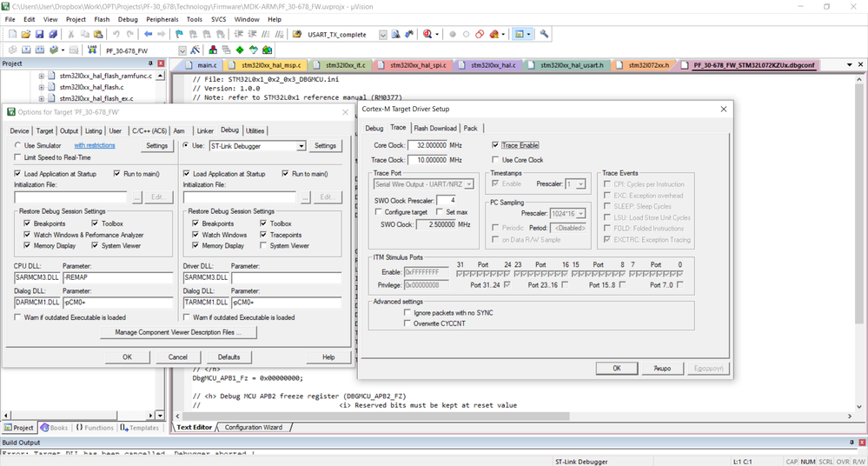Image resolution: width=868 pixels, height=466 pixels.
Task: Start debug session magnifier icon
Action: click(x=427, y=35)
